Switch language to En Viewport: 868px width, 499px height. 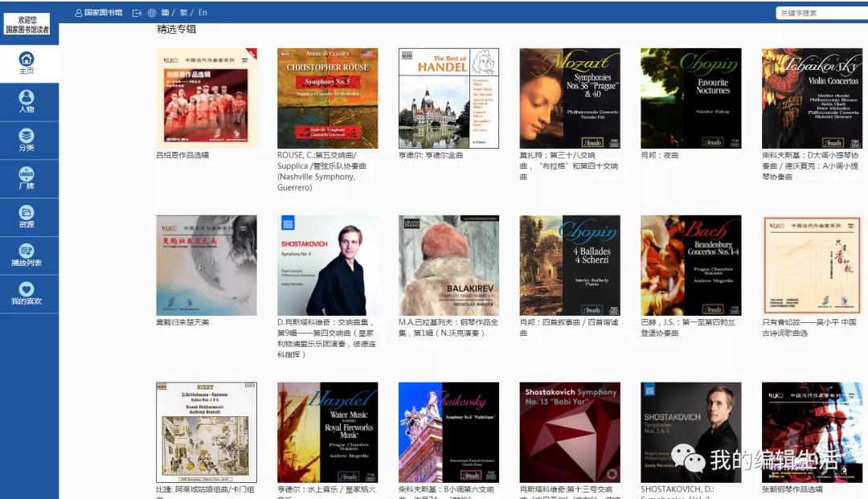[203, 13]
